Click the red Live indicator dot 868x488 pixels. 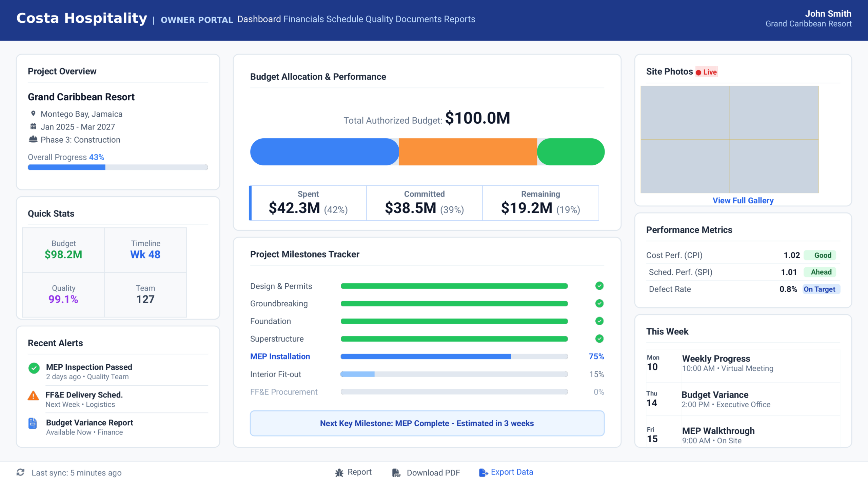click(x=698, y=73)
